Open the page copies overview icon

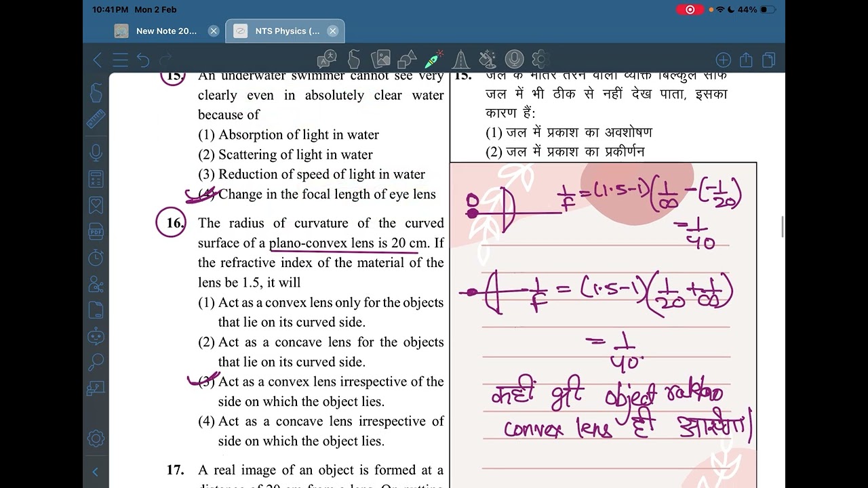(x=768, y=60)
